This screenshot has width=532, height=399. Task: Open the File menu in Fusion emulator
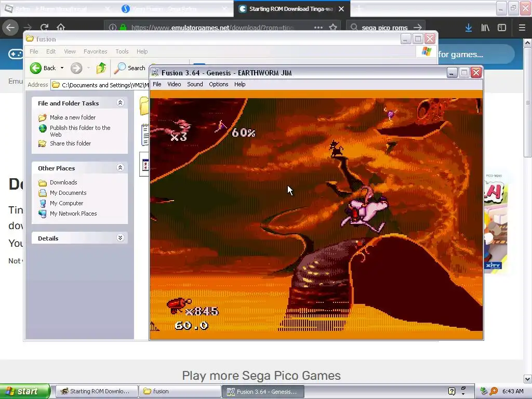(157, 84)
